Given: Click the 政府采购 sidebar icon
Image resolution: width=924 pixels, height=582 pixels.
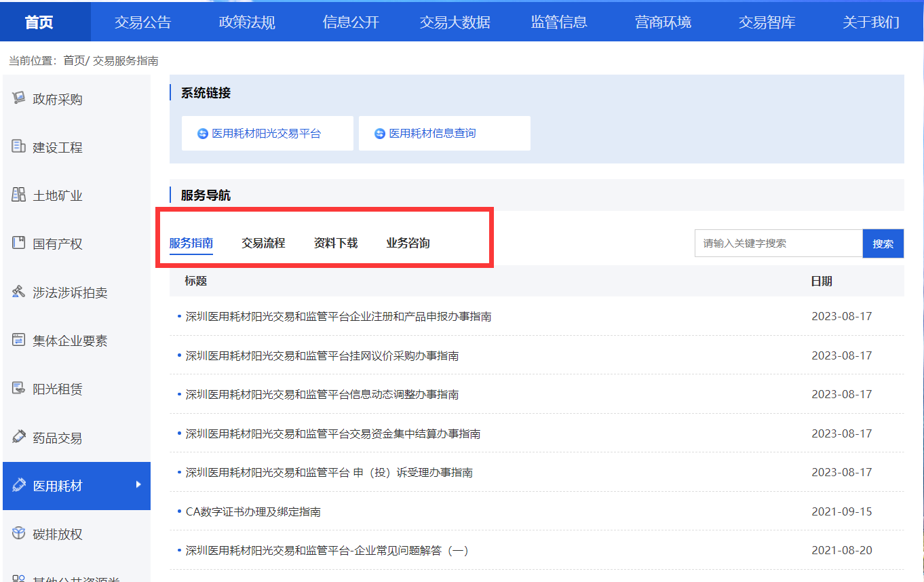Looking at the screenshot, I should click(x=19, y=98).
